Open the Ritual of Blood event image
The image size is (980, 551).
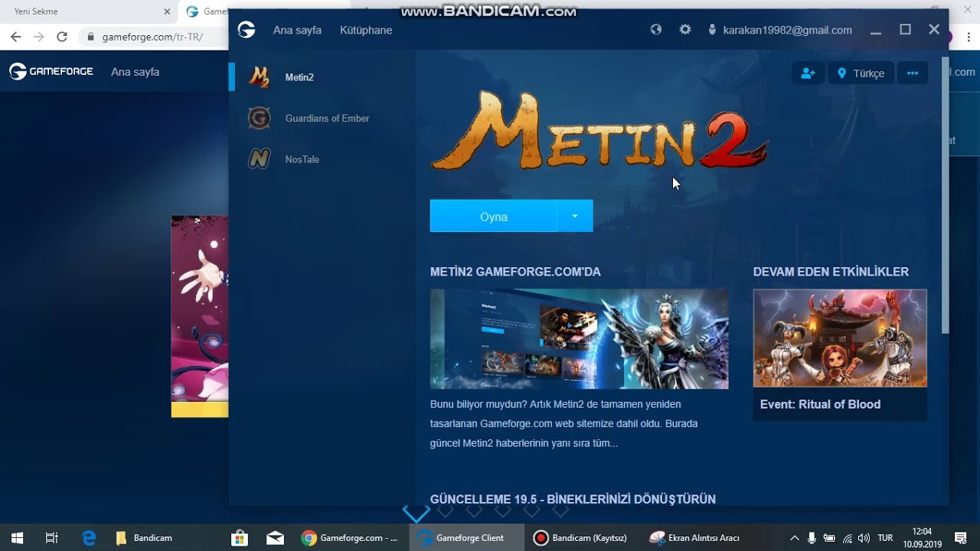pos(840,338)
